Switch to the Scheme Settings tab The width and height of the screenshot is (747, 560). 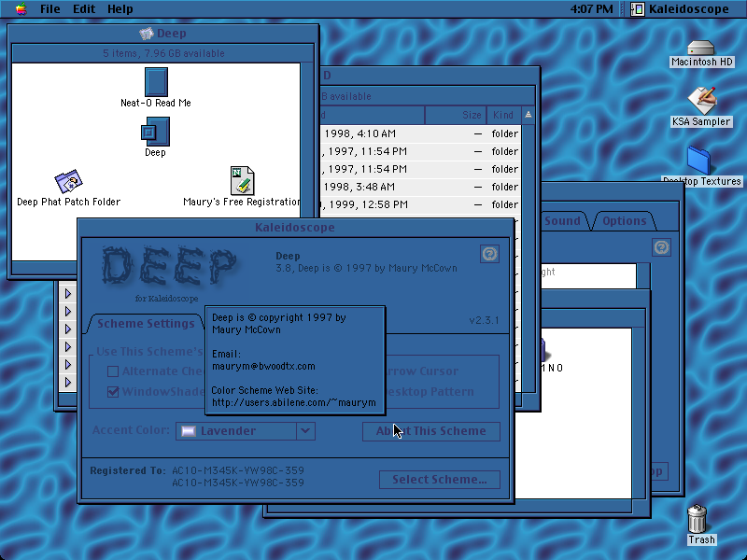pos(146,323)
